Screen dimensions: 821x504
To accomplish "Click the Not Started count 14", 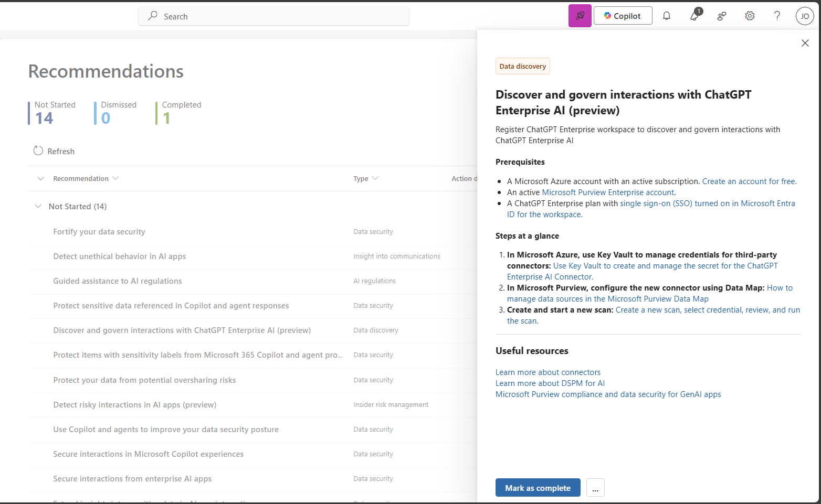I will coord(44,118).
